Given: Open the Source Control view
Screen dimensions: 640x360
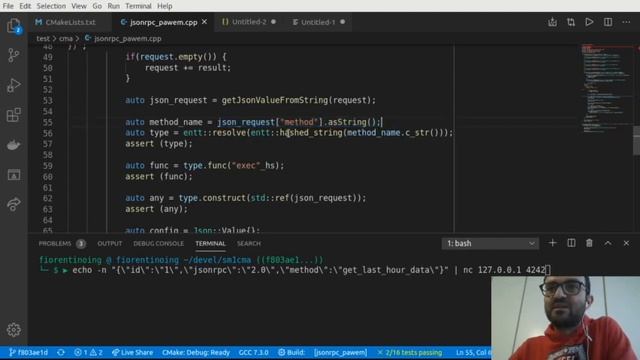Looking at the screenshot, I should click(13, 55).
